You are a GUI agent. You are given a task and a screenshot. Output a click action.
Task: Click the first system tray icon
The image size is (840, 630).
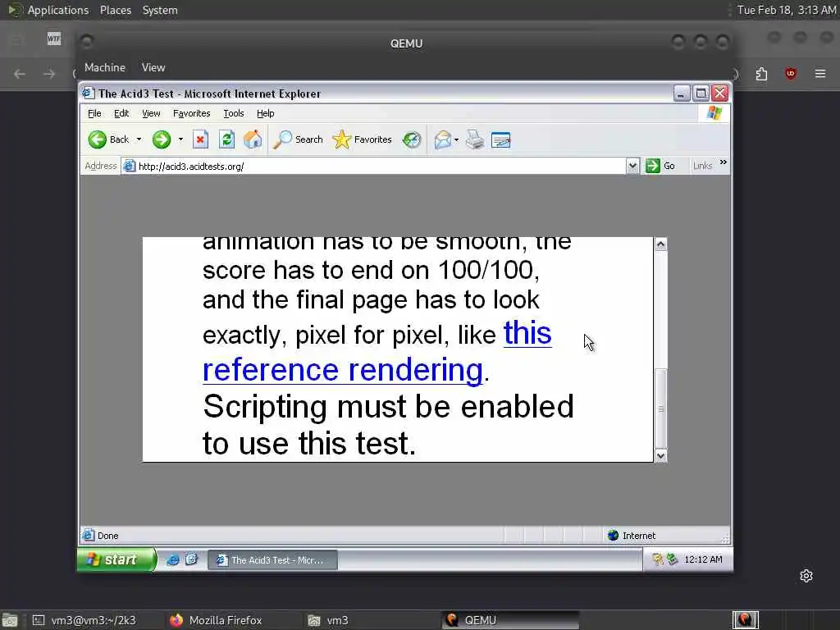657,559
